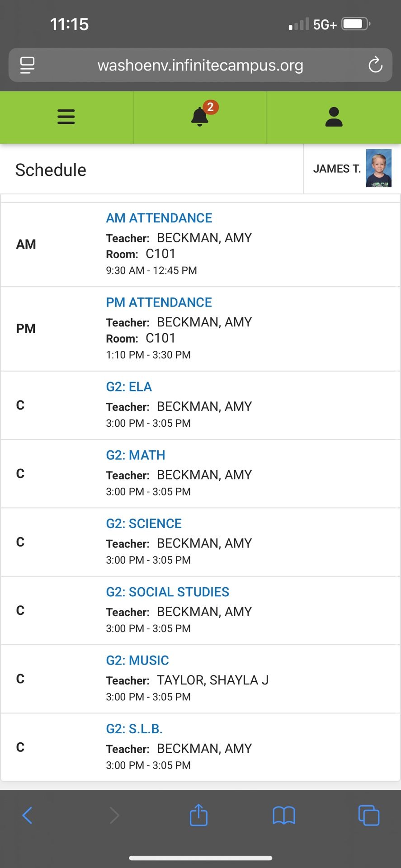Viewport: 401px width, 868px height.
Task: Tap the browser forward arrow
Action: coord(114,815)
